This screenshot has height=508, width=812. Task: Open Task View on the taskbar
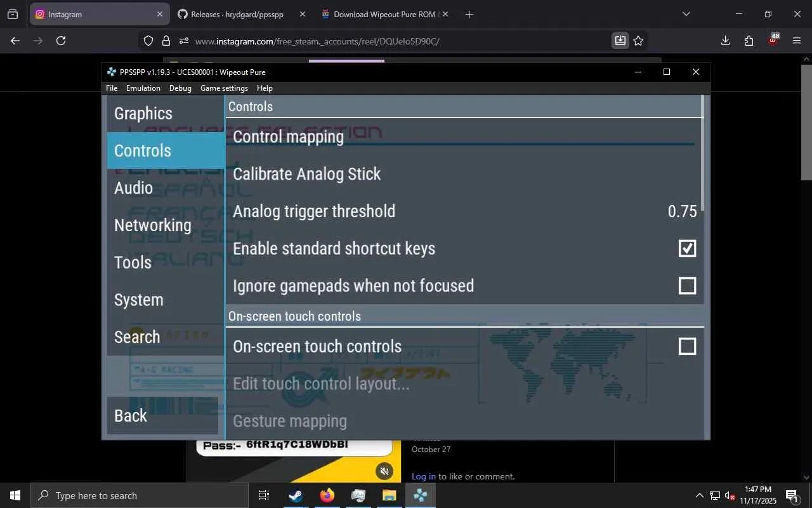tap(264, 495)
